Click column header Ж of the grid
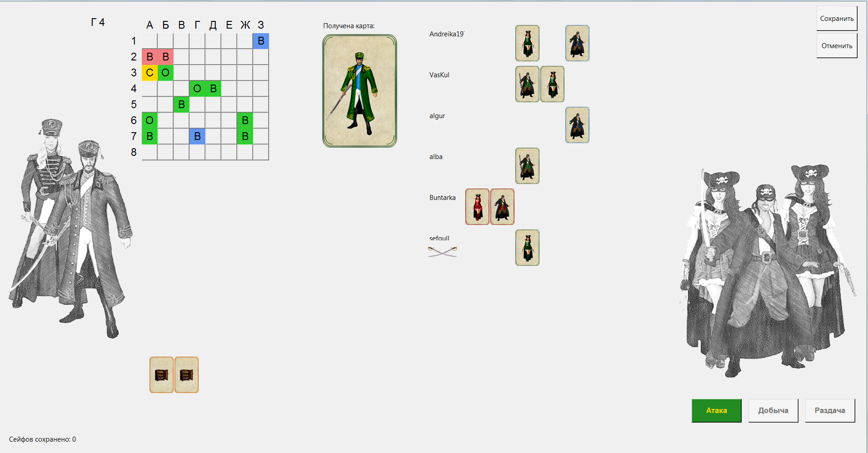868x453 pixels. tap(245, 25)
